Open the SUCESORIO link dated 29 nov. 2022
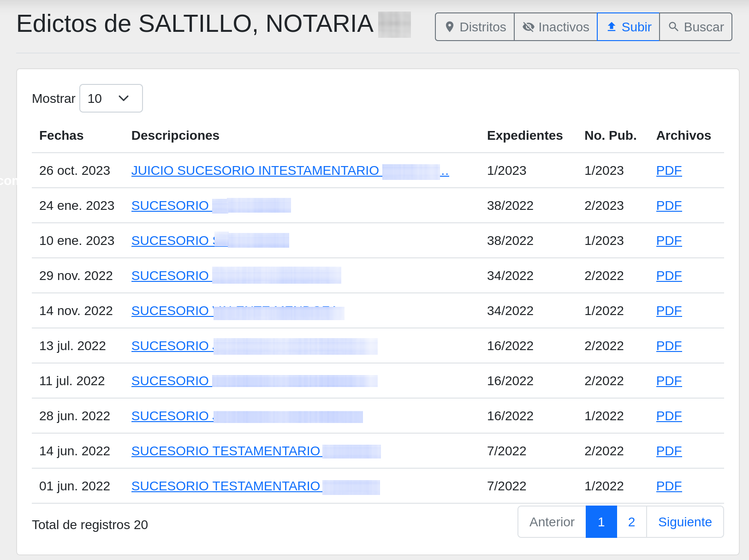The image size is (749, 560). (x=236, y=276)
